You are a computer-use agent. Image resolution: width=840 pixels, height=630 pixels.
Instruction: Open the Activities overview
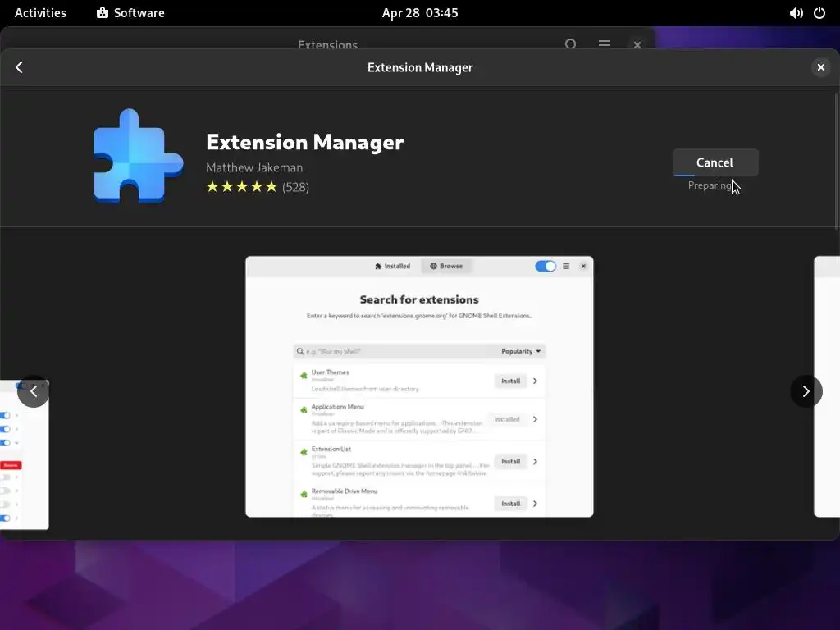40,13
